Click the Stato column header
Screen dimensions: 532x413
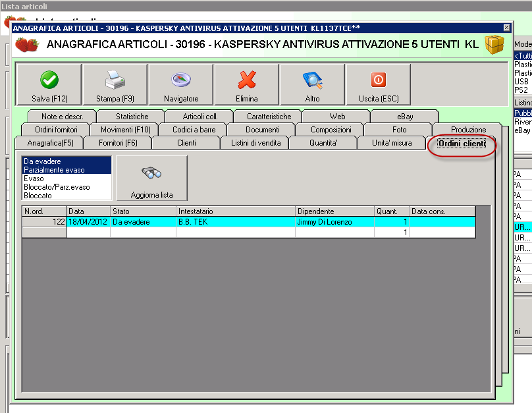(143, 211)
